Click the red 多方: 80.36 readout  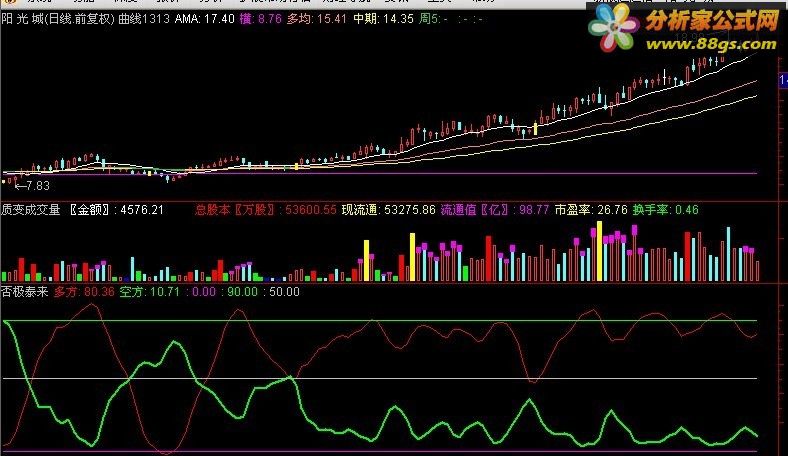tap(84, 292)
